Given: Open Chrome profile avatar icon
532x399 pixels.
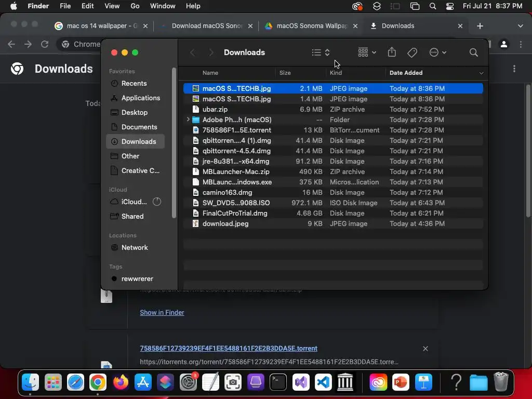Looking at the screenshot, I should (x=504, y=44).
